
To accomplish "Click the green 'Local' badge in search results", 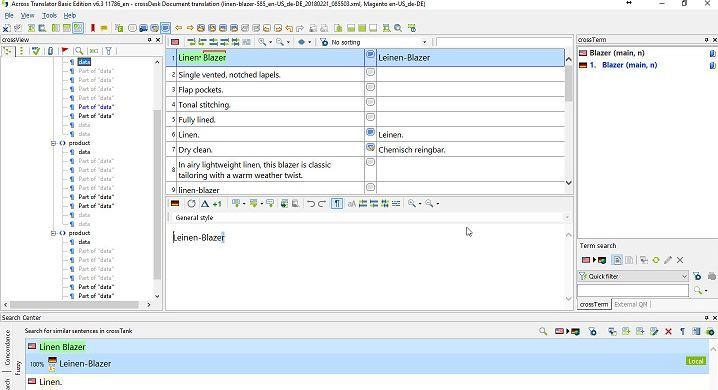I will coord(695,361).
